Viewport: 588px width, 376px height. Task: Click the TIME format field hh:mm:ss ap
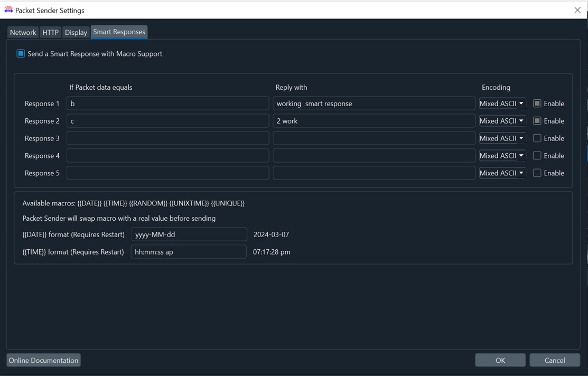189,251
